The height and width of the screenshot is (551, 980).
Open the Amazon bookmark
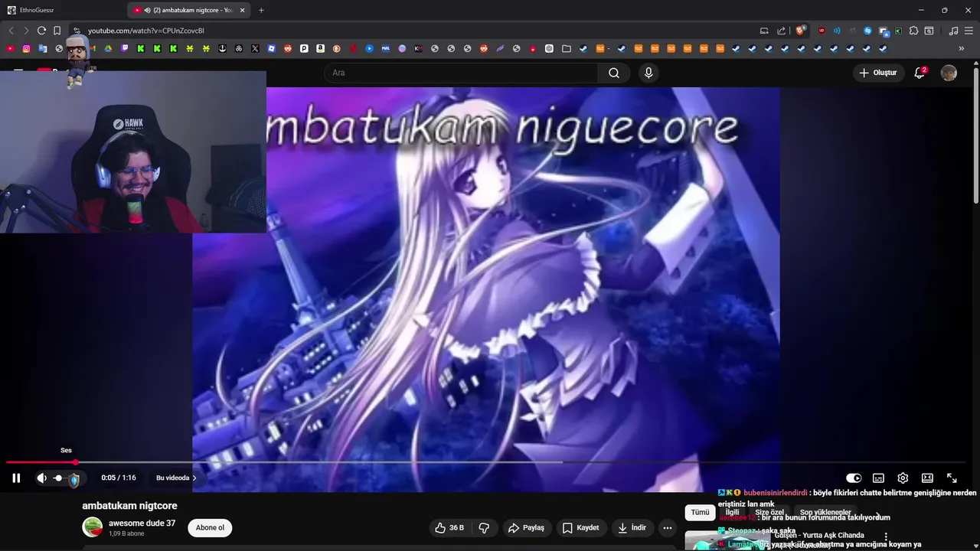pyautogui.click(x=320, y=48)
